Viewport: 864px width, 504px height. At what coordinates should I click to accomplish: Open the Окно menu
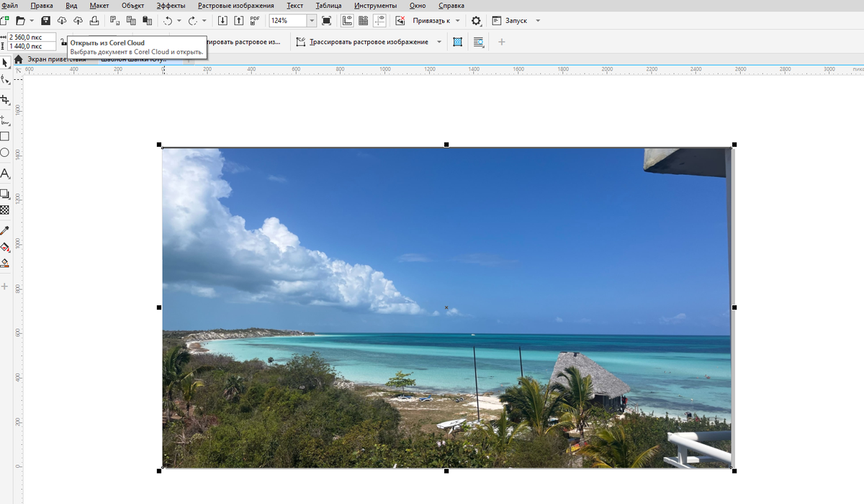pos(418,5)
